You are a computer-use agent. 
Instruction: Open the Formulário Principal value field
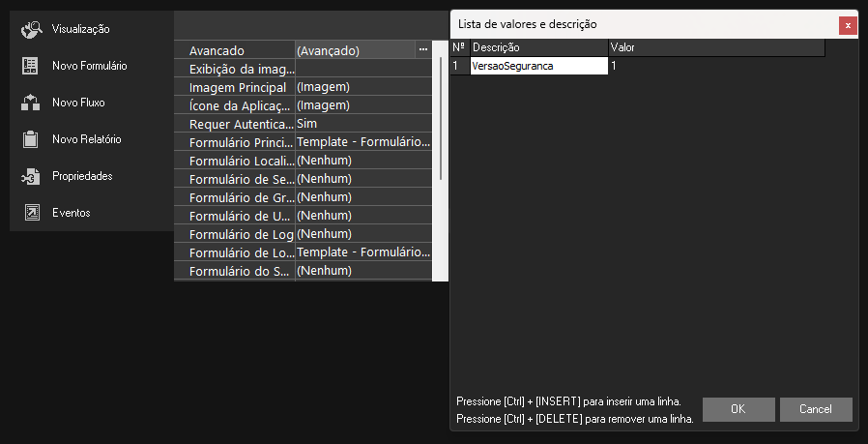(x=362, y=142)
